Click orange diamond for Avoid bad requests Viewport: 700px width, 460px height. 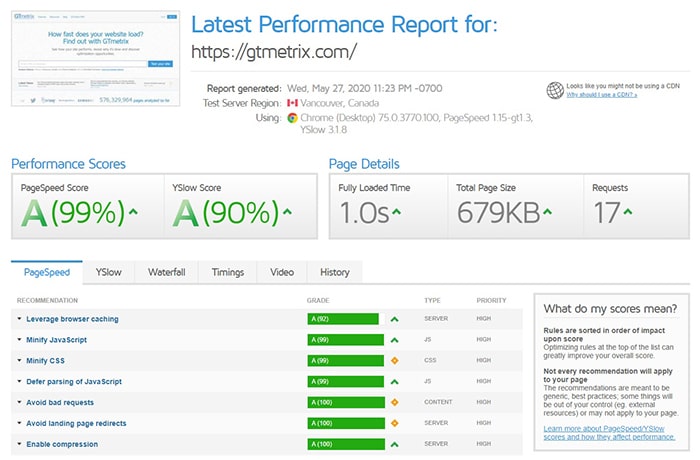tap(395, 402)
